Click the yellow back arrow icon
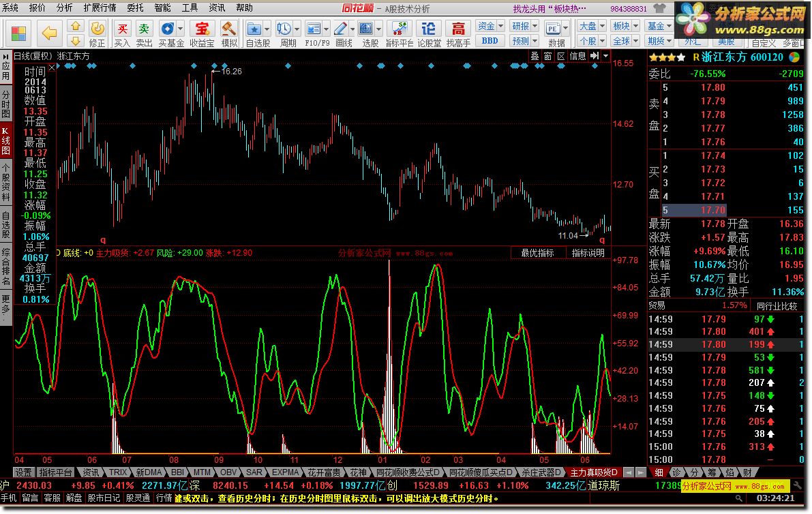Viewport: 812px width, 514px height. [49, 33]
